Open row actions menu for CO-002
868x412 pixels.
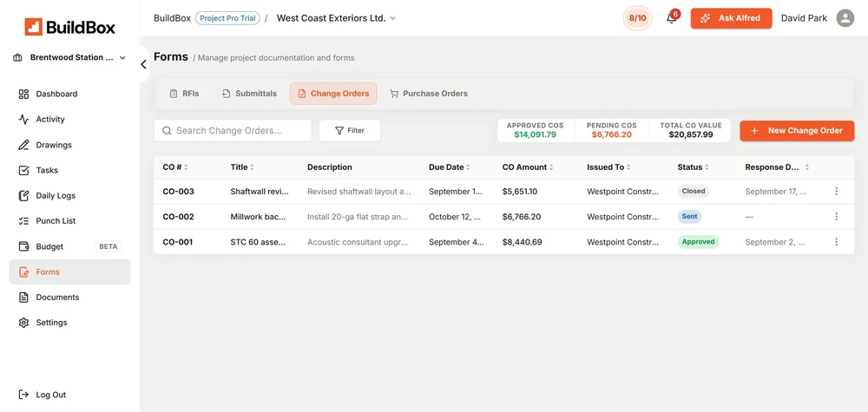(836, 217)
